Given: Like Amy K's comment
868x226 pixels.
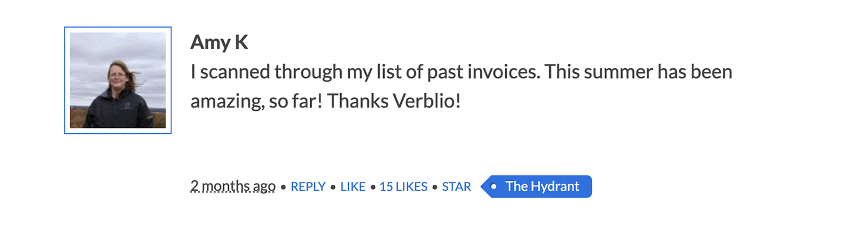Looking at the screenshot, I should (353, 186).
